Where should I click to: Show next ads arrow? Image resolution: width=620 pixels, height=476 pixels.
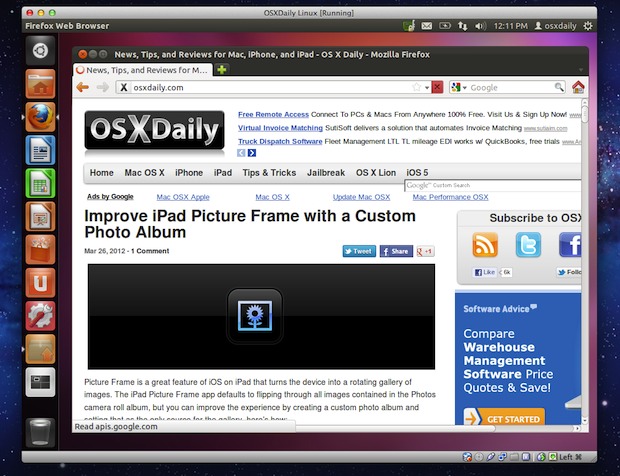pos(252,153)
